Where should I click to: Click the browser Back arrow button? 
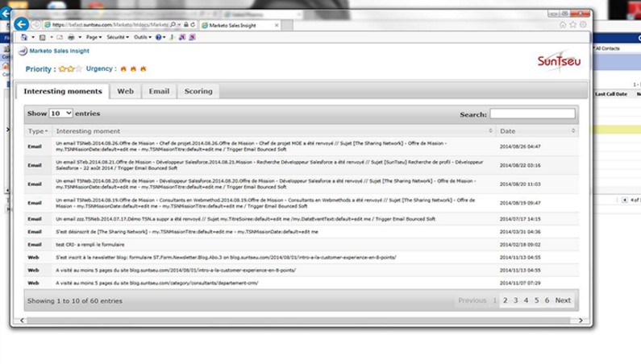coord(21,24)
